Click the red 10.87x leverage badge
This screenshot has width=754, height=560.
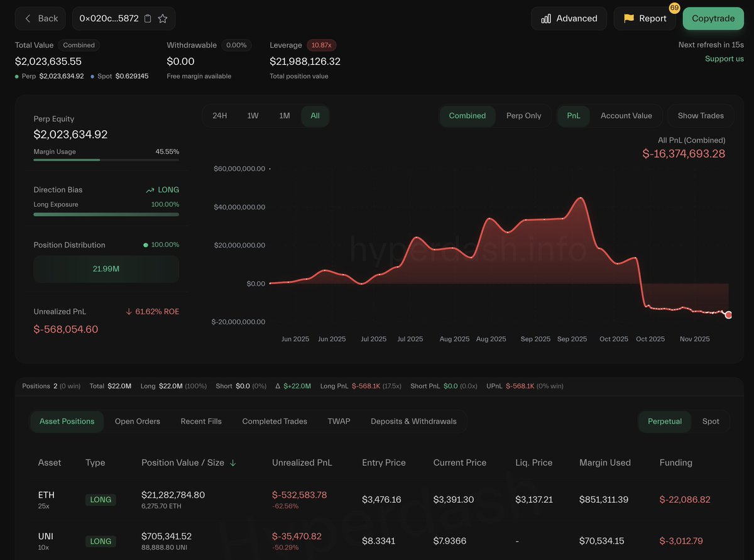[x=322, y=45]
